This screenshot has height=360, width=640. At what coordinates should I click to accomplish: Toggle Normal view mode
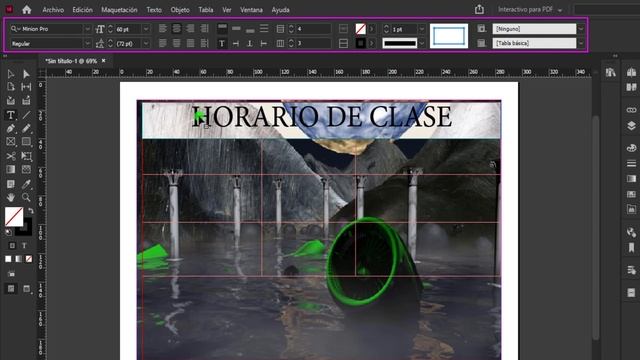pyautogui.click(x=11, y=289)
